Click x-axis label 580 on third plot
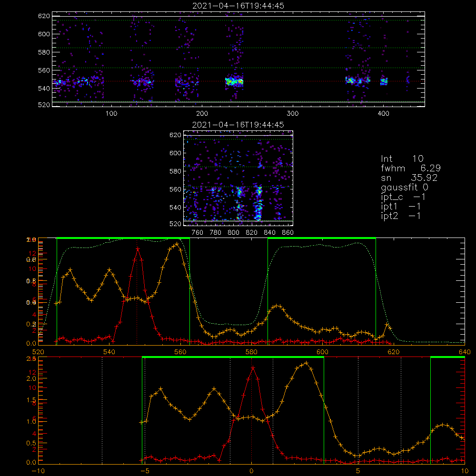This screenshot has height=476, width=476. pos(251,352)
